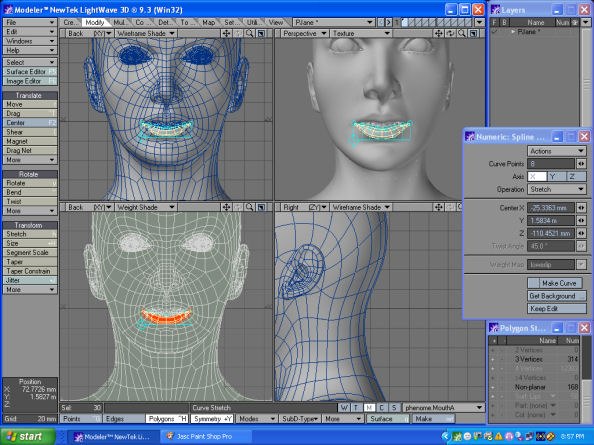Click the T texture map mode button
Viewport: 594px width, 445px height.
point(356,408)
